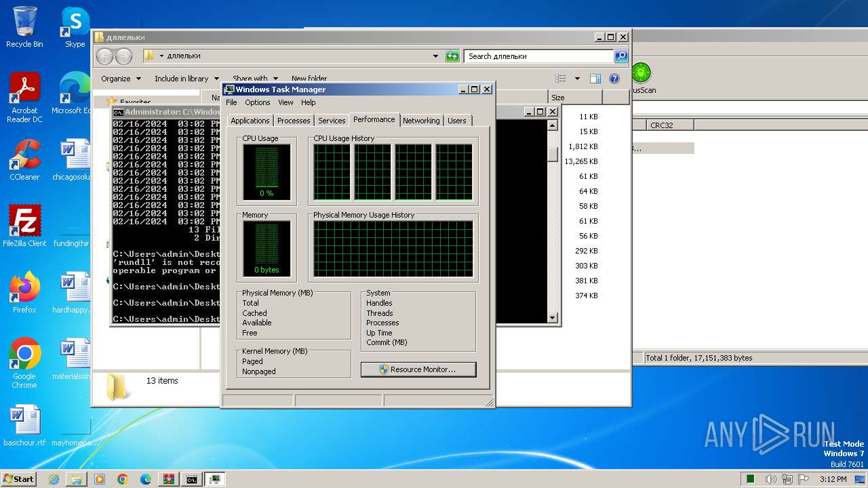Open Task Manager Help menu
868x488 pixels.
point(309,102)
